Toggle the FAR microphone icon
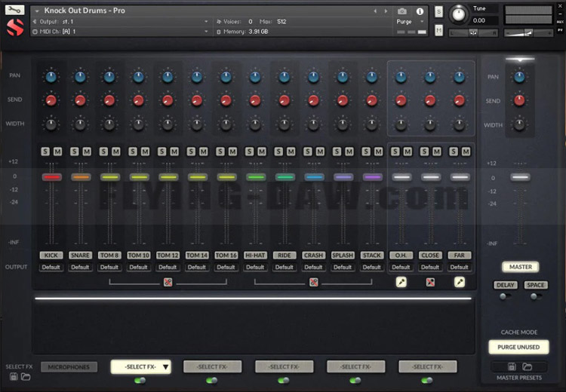This screenshot has height=392, width=566. click(x=459, y=282)
